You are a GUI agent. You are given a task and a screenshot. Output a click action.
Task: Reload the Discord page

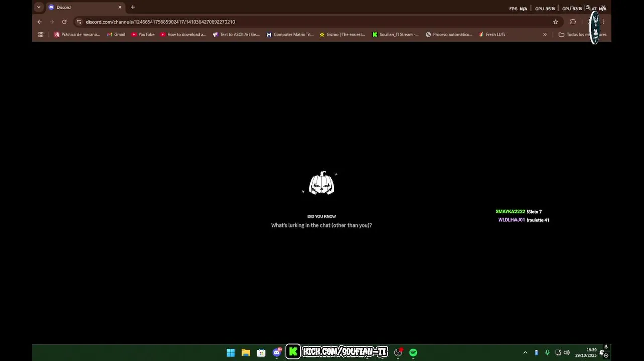[x=64, y=22]
